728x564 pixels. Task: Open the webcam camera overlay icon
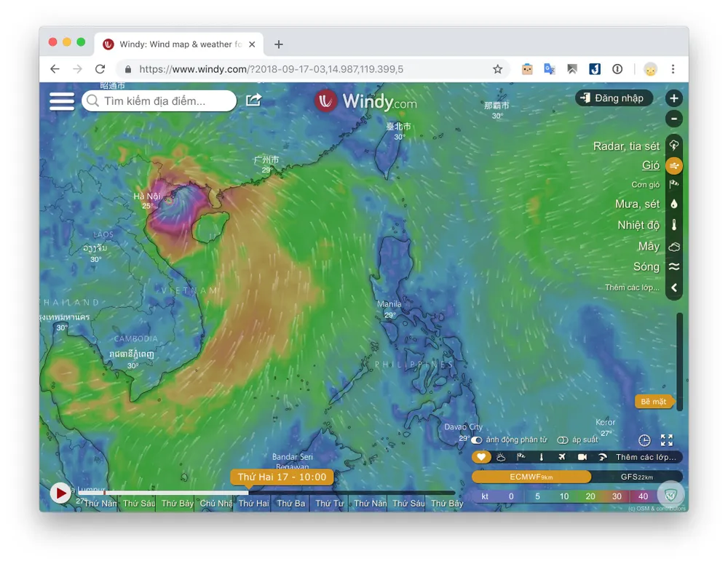click(582, 457)
